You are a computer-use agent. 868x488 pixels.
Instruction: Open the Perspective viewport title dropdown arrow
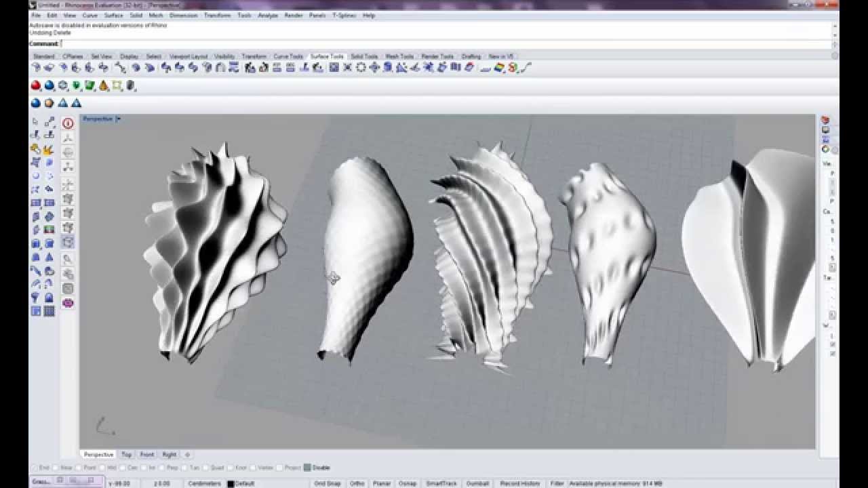pyautogui.click(x=118, y=119)
